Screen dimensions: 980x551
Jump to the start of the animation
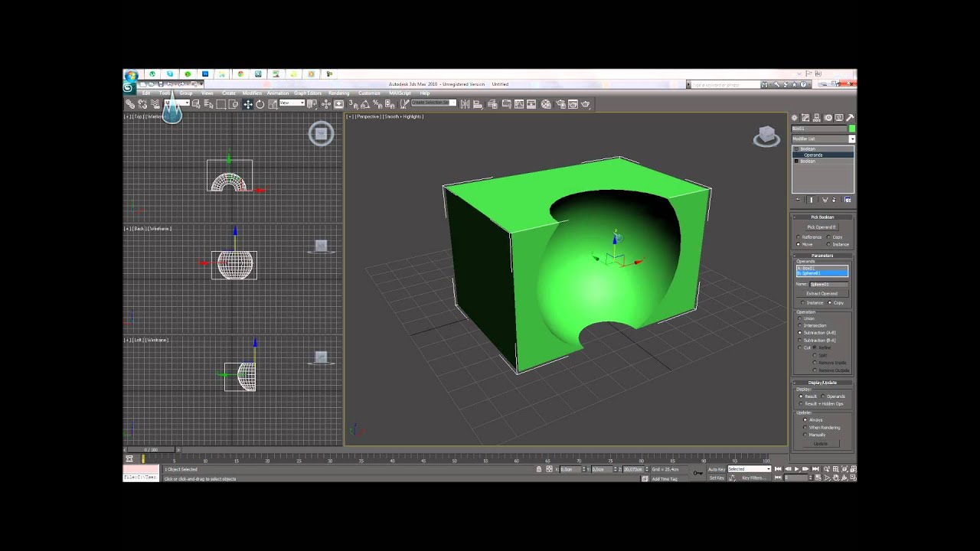pos(778,468)
